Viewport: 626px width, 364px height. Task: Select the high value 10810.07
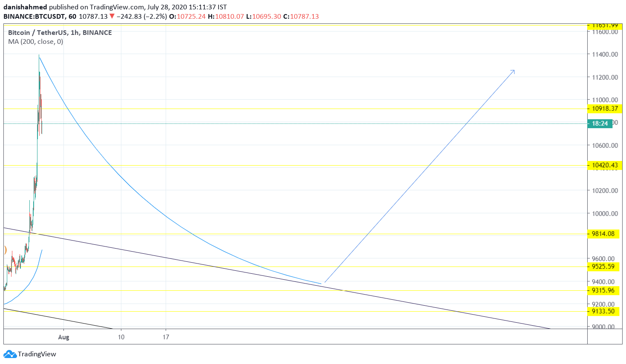pyautogui.click(x=230, y=17)
